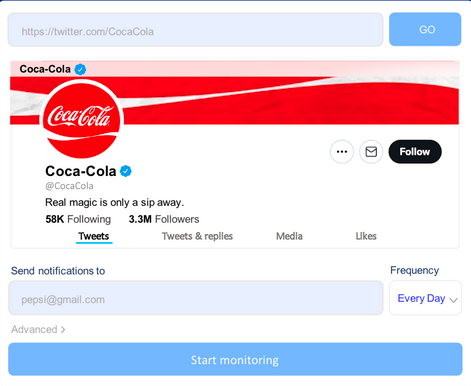Screen dimensions: 471x386
Task: Select the Media tab
Action: point(289,236)
